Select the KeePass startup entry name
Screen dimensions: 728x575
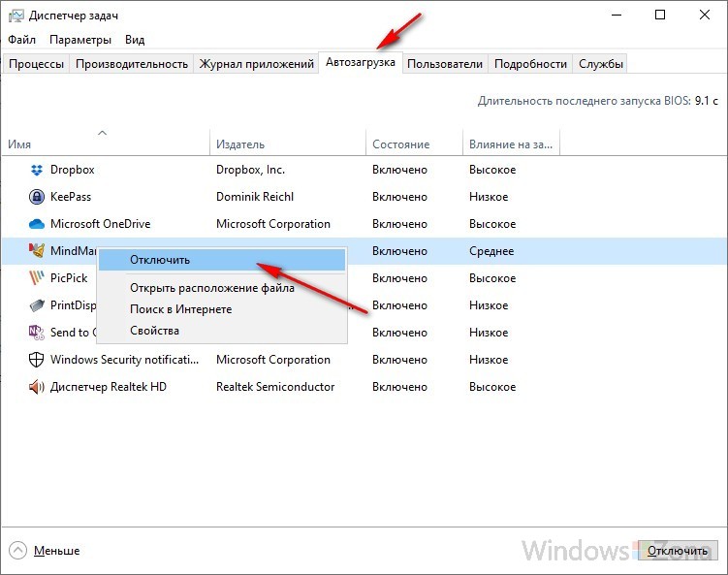click(71, 197)
